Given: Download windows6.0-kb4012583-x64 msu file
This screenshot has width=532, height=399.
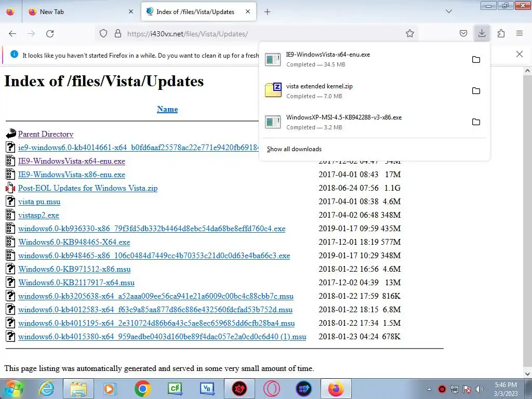Looking at the screenshot, I should click(x=155, y=310).
